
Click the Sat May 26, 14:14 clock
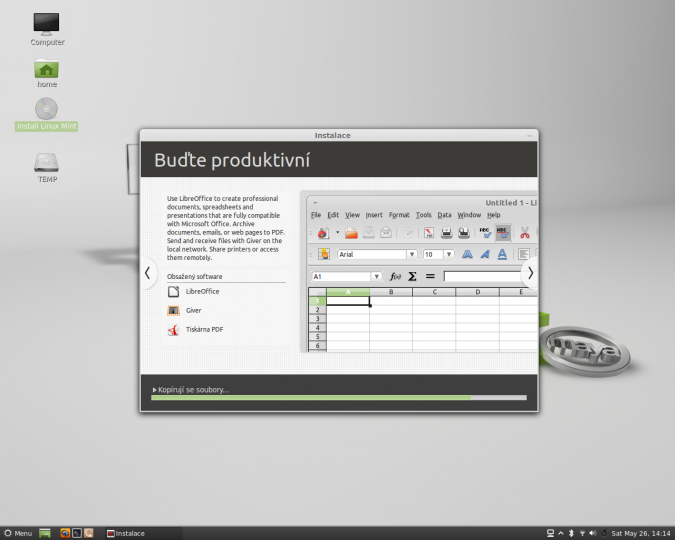coord(641,534)
